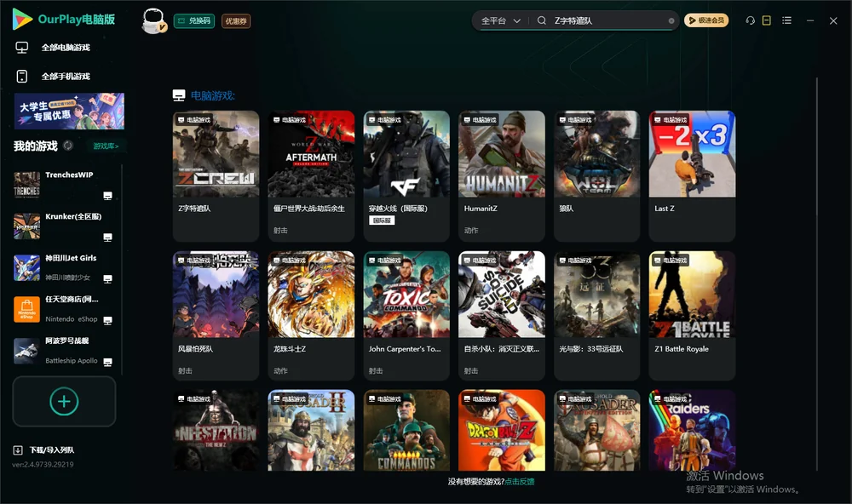Open the 大学生专属优惠 banner
852x504 pixels.
click(70, 111)
